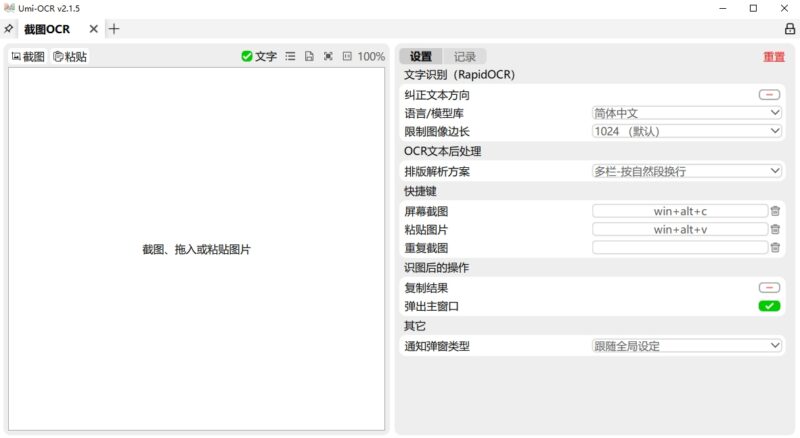Open the 语言/模型库 dropdown
Viewport: 800px width, 438px height.
coord(687,113)
